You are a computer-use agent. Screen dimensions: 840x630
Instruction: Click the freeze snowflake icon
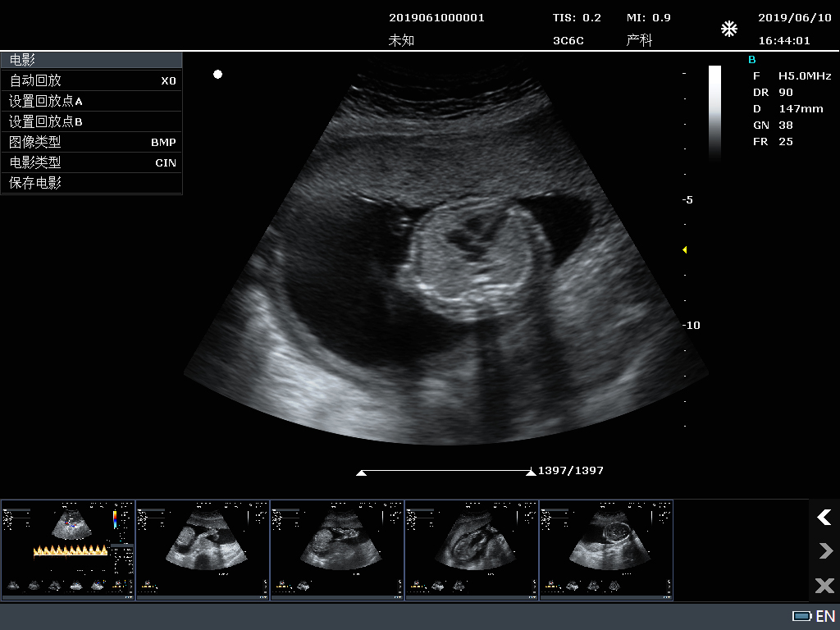click(728, 30)
